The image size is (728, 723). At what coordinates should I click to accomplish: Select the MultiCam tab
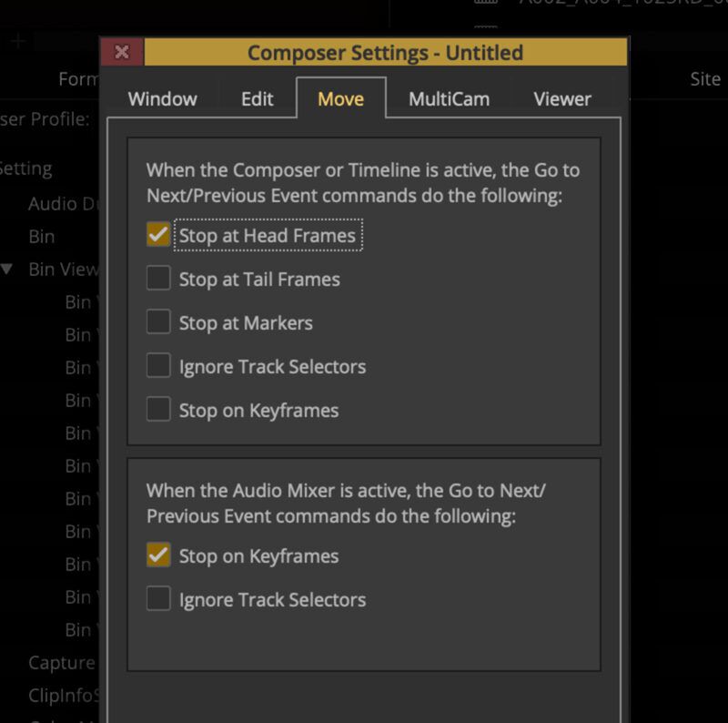point(448,98)
